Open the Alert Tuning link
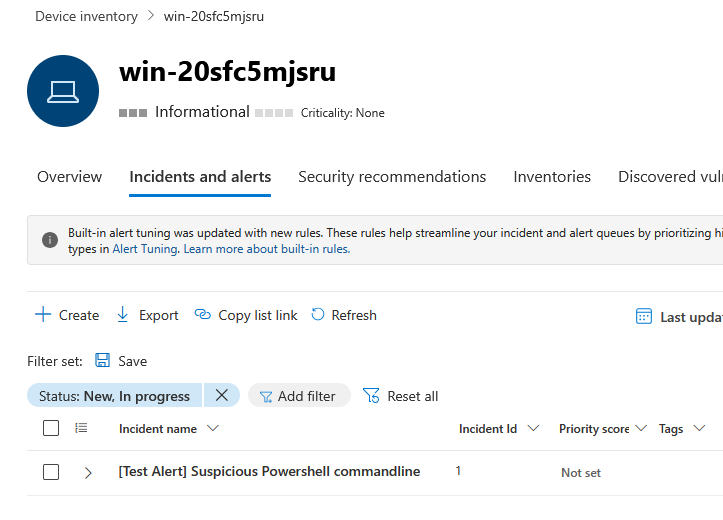Viewport: 723px width, 520px height. pos(145,249)
